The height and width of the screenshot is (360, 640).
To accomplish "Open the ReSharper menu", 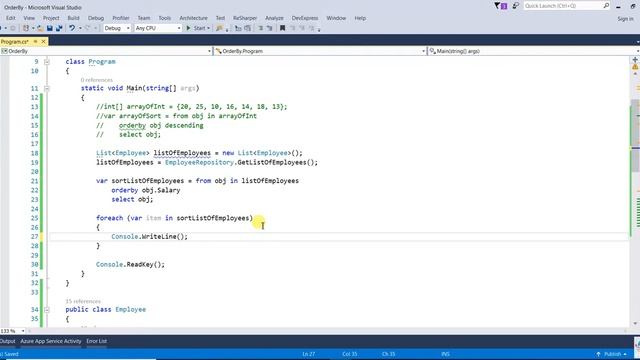I will 245,18.
